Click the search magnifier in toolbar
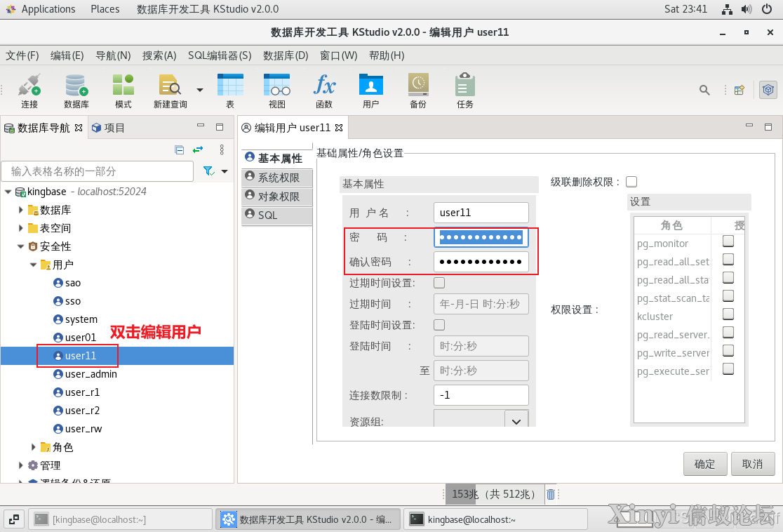 704,90
